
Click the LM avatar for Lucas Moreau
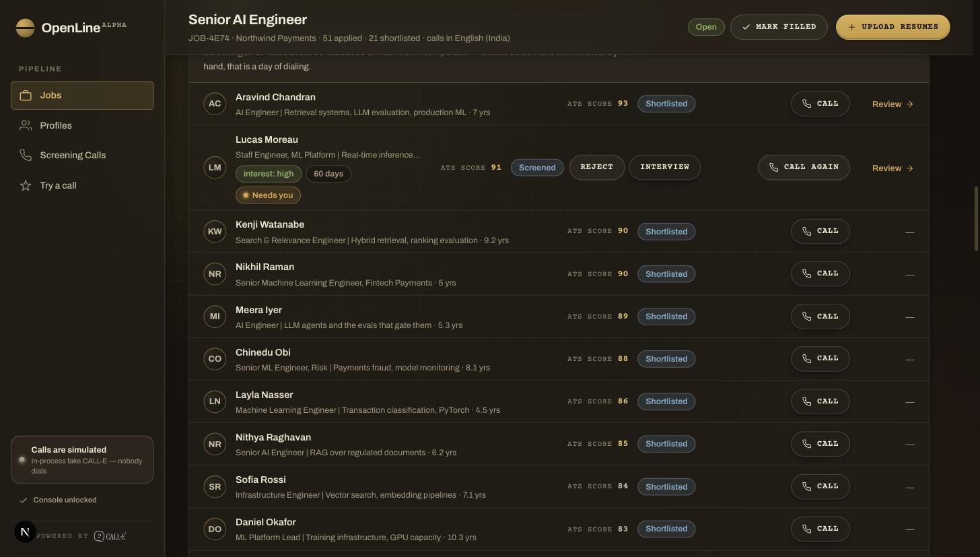pos(215,167)
